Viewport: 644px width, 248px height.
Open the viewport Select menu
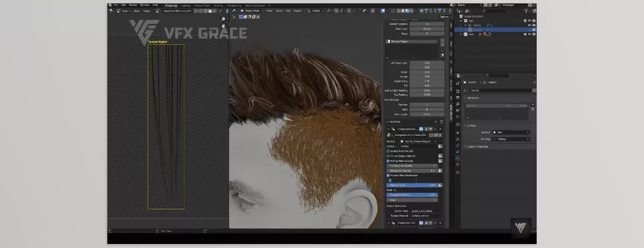[x=279, y=11]
